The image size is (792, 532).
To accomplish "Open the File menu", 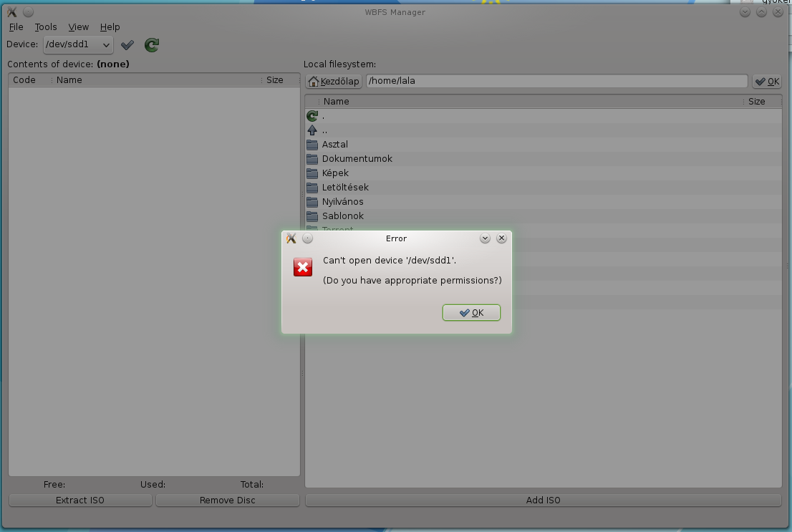I will click(16, 27).
